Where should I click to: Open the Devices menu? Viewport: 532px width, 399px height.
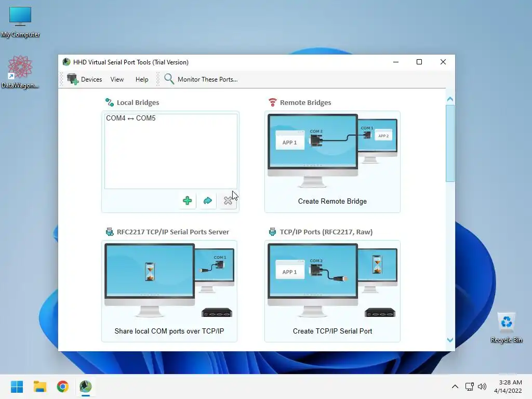pyautogui.click(x=91, y=79)
